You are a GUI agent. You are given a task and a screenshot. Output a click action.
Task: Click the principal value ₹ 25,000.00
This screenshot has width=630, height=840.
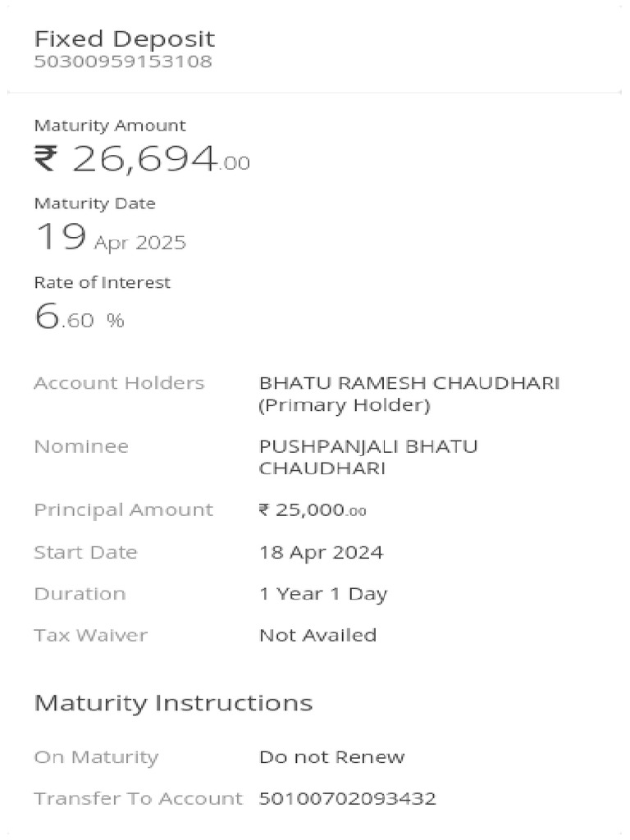tap(313, 510)
